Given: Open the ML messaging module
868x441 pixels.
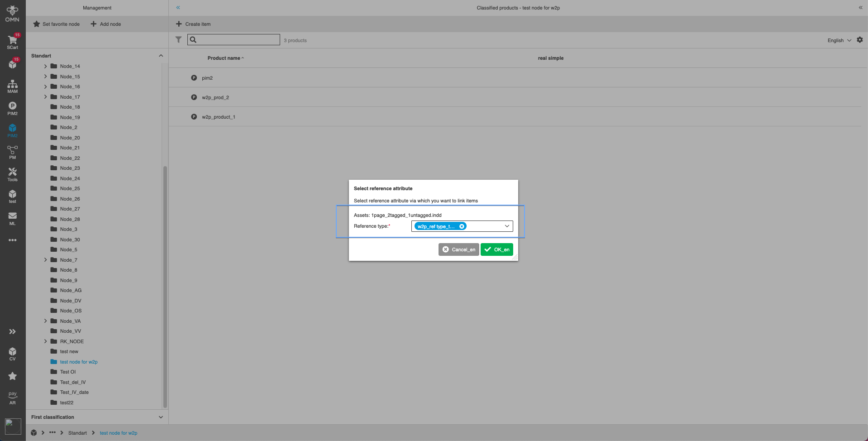Looking at the screenshot, I should click(x=12, y=218).
